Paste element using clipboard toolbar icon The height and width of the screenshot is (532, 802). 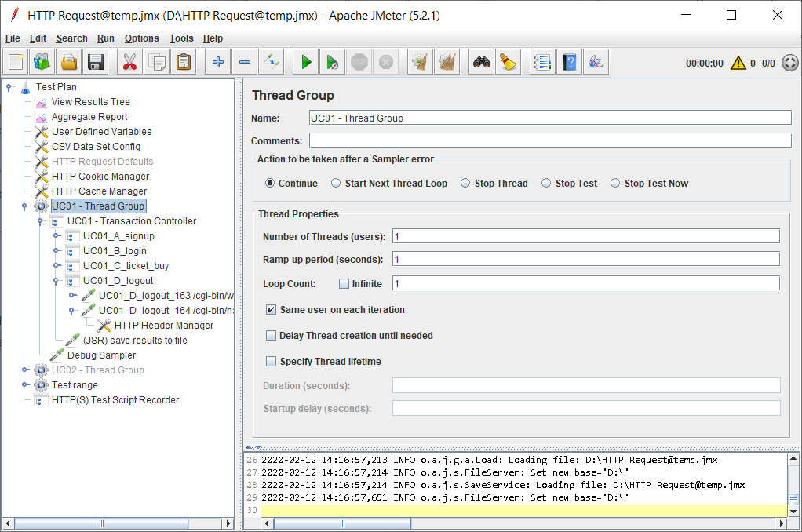click(x=183, y=63)
